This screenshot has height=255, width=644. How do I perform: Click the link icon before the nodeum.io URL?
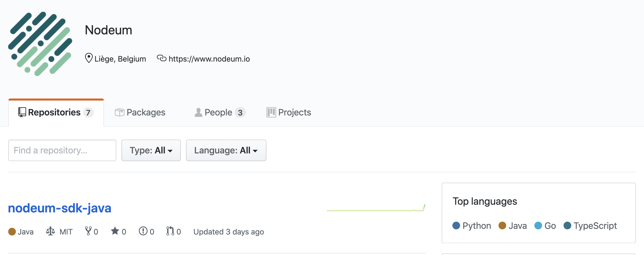tap(161, 58)
